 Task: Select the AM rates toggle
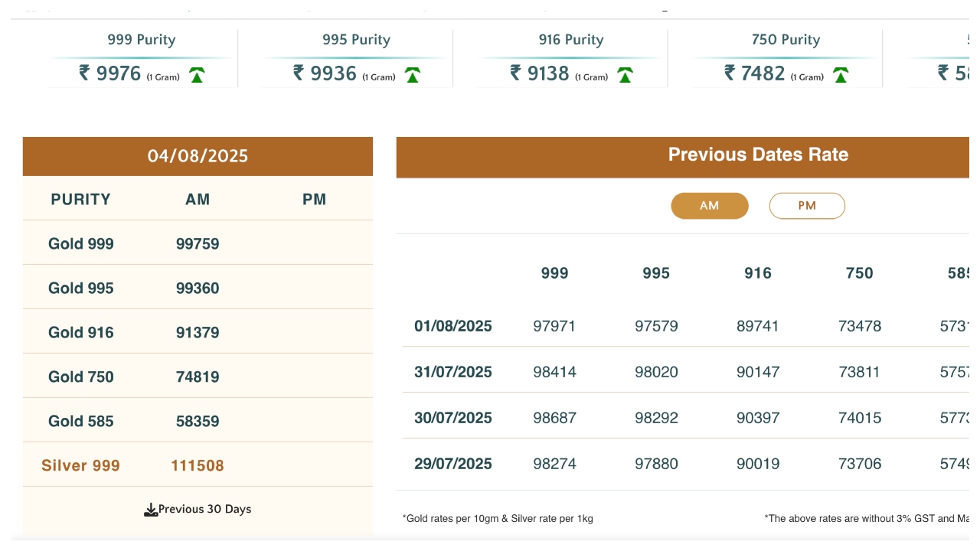pyautogui.click(x=709, y=206)
